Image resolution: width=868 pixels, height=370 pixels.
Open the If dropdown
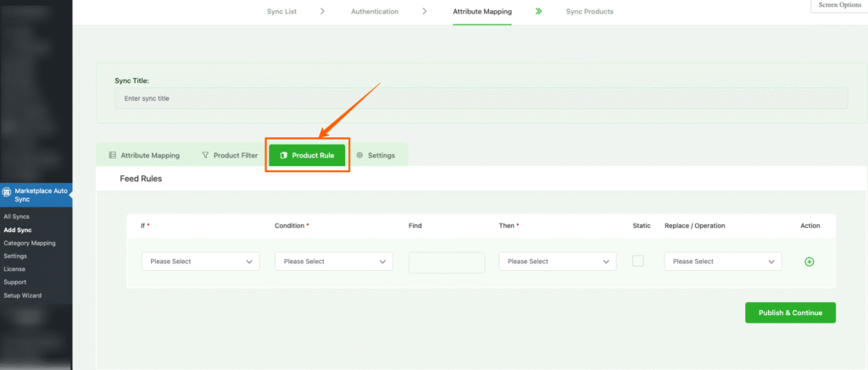pyautogui.click(x=200, y=262)
